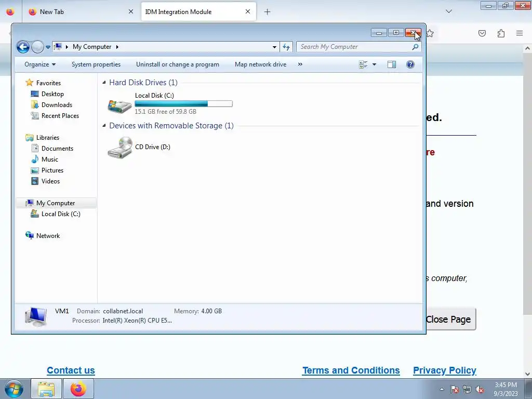Viewport: 532px width, 399px height.
Task: Click the VM1 computer icon in details pane
Action: [36, 316]
